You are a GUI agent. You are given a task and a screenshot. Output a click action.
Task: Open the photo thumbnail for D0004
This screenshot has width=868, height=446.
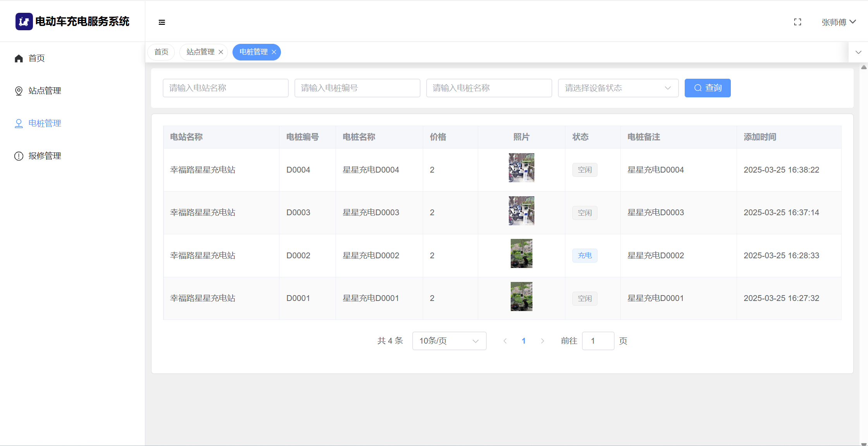(x=521, y=168)
